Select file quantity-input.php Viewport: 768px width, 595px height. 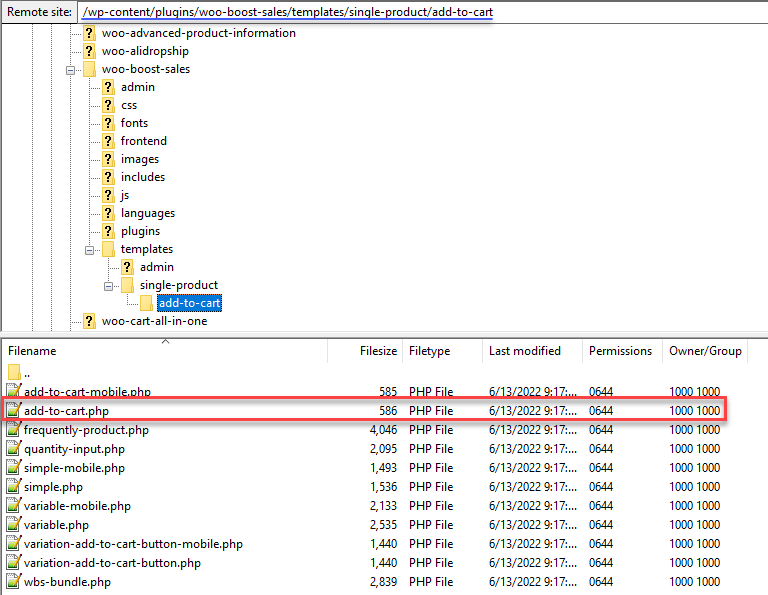[x=74, y=449]
